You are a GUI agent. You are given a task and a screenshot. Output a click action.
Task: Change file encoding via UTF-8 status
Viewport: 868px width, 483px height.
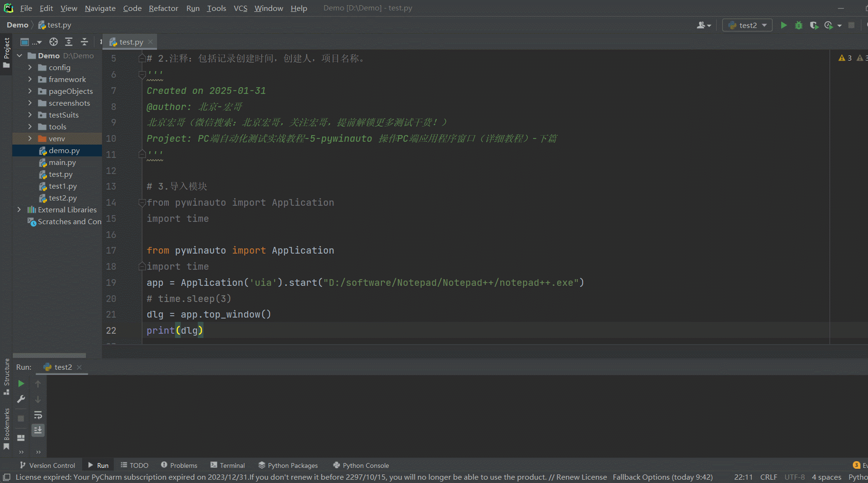[x=794, y=477]
